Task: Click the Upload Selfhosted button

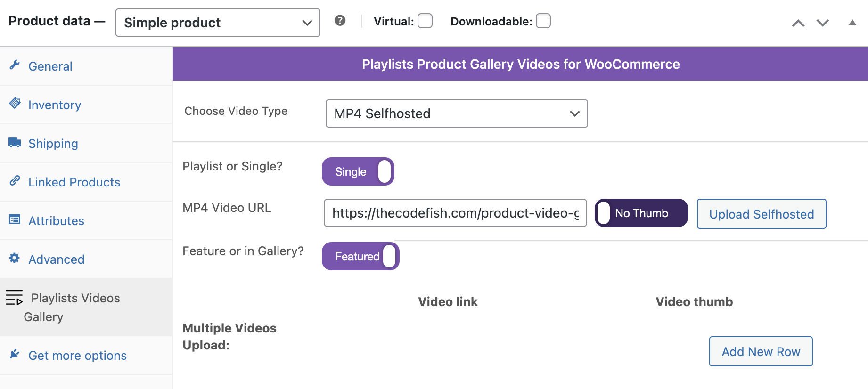Action: tap(762, 214)
